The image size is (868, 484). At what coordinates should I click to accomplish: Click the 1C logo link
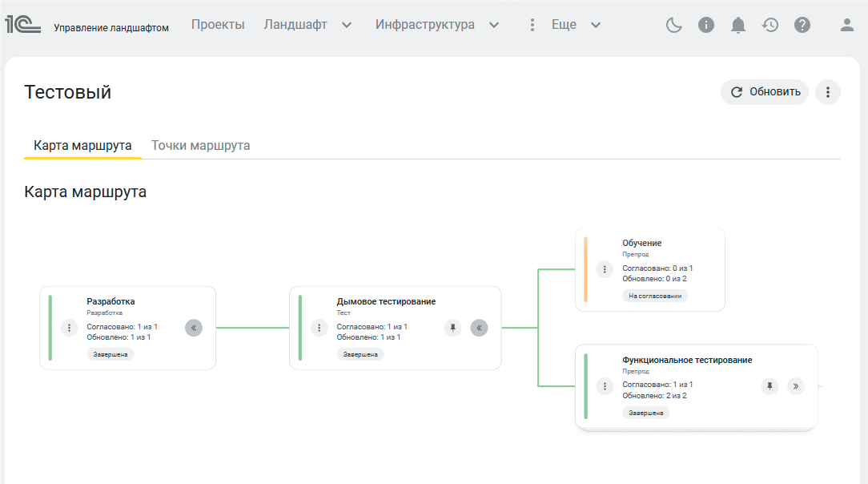[x=25, y=24]
